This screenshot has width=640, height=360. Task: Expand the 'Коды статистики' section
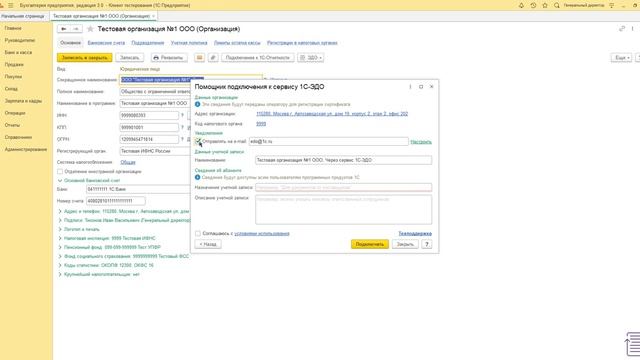point(60,265)
